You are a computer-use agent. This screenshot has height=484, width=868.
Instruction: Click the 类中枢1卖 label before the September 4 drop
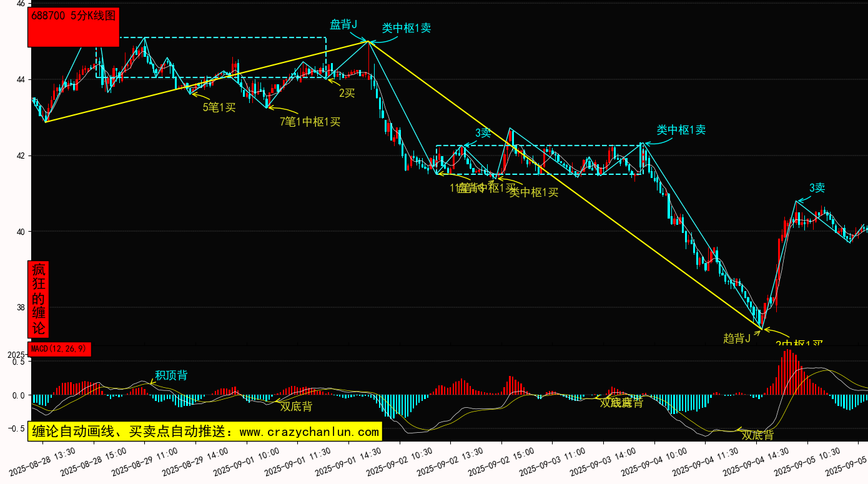point(681,130)
